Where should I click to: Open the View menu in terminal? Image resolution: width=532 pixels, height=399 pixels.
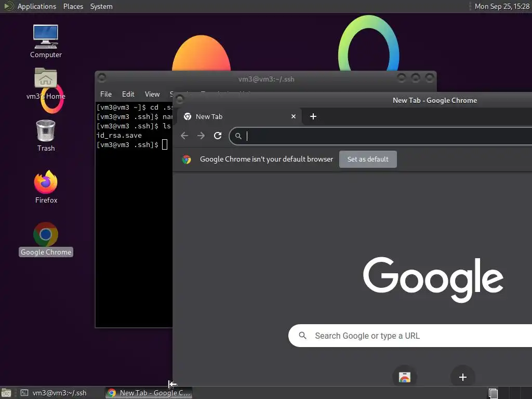[x=152, y=95]
